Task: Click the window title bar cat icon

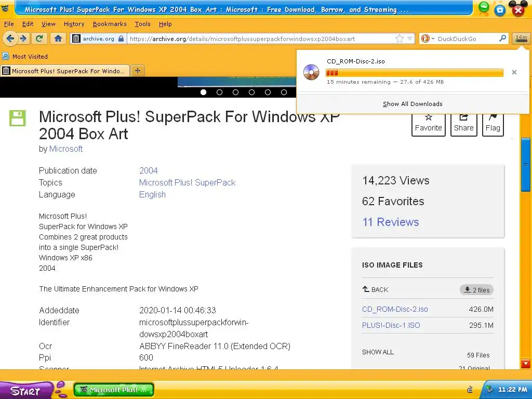Action: point(5,8)
